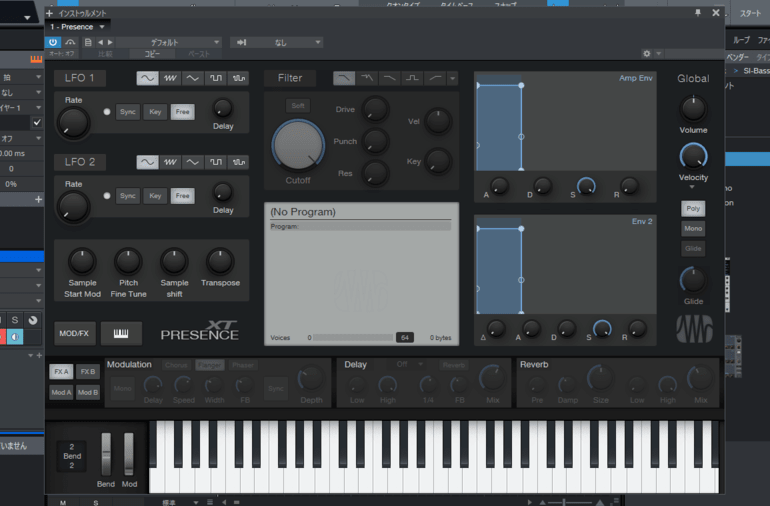
Task: Open the Mod A tab
Action: click(x=62, y=392)
